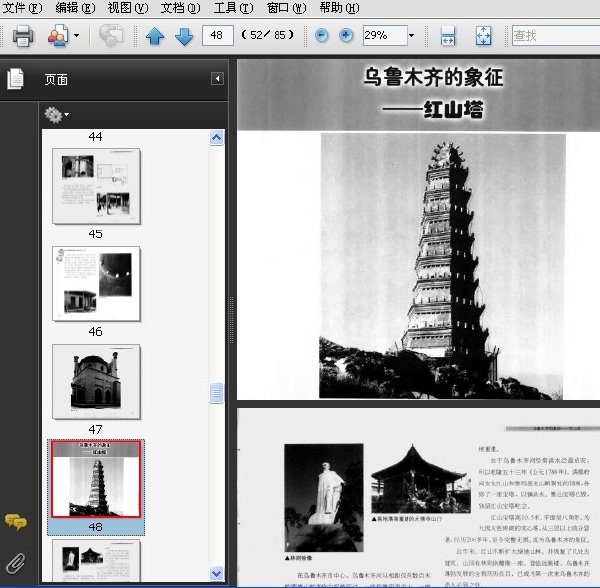
Task: Select the fit one full page icon
Action: [483, 36]
